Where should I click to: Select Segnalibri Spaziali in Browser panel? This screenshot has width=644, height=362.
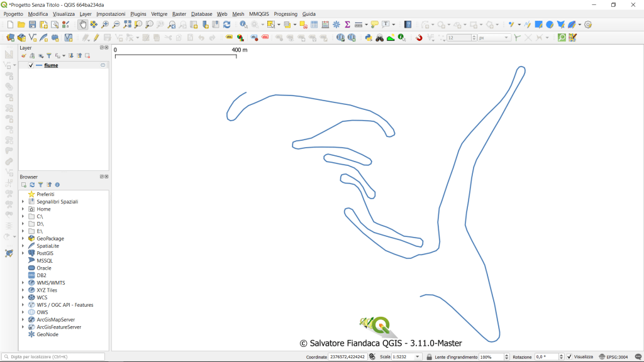pos(57,202)
